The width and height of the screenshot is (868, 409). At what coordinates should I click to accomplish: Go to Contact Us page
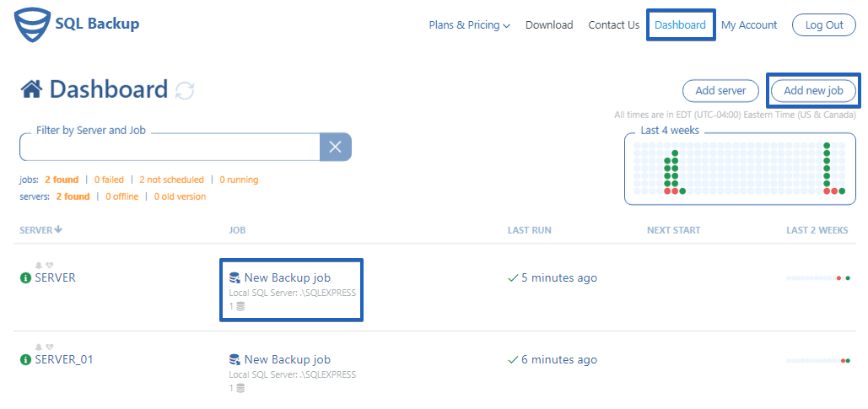pyautogui.click(x=613, y=25)
